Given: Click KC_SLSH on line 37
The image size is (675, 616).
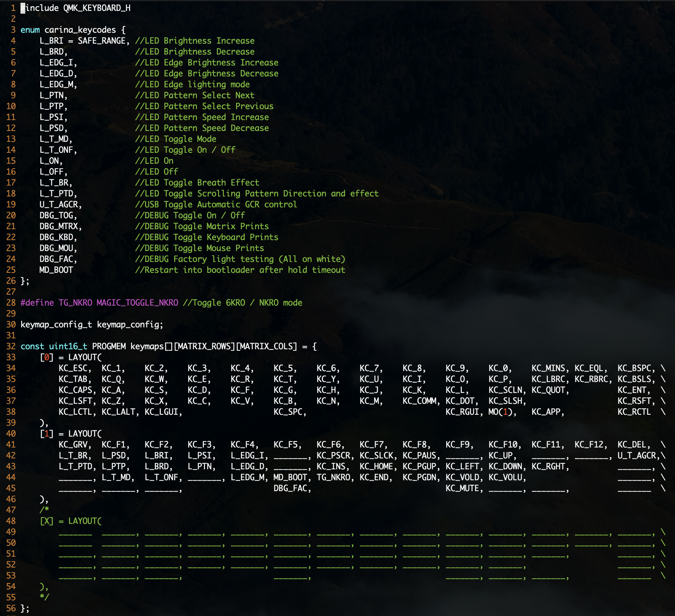Looking at the screenshot, I should click(x=505, y=401).
